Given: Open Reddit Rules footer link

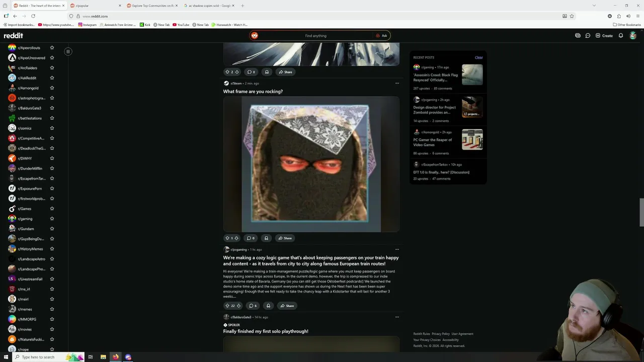Looking at the screenshot, I should point(422,334).
